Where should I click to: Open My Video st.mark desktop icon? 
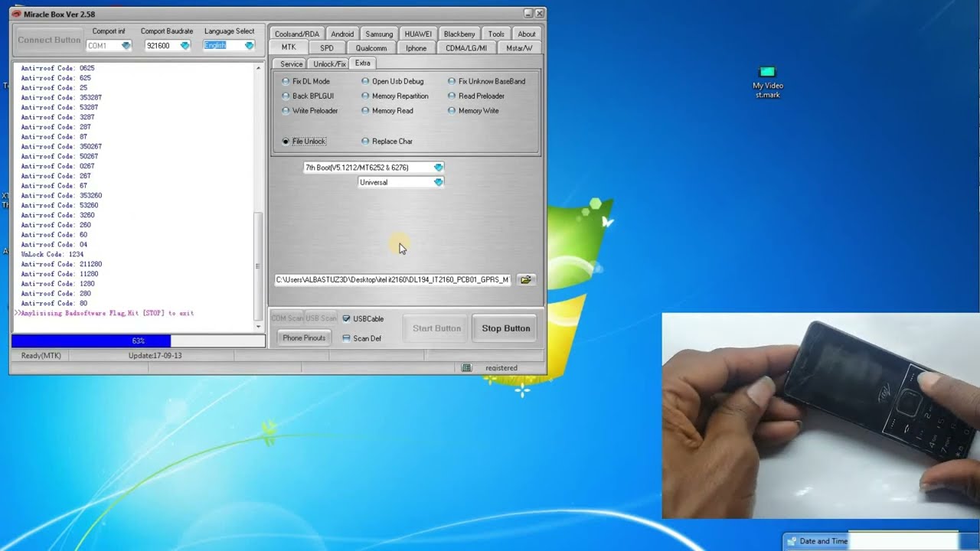768,82
